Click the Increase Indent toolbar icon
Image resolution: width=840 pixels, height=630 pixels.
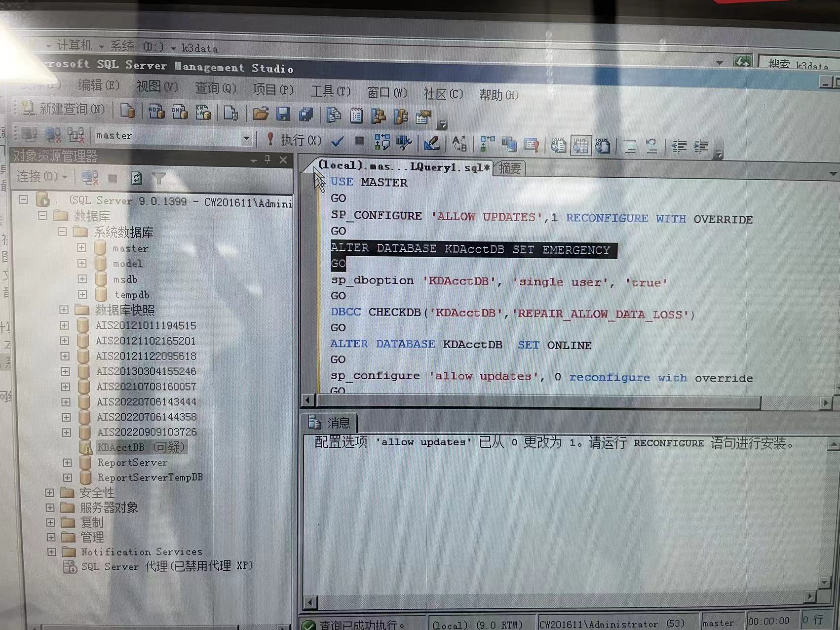(701, 147)
